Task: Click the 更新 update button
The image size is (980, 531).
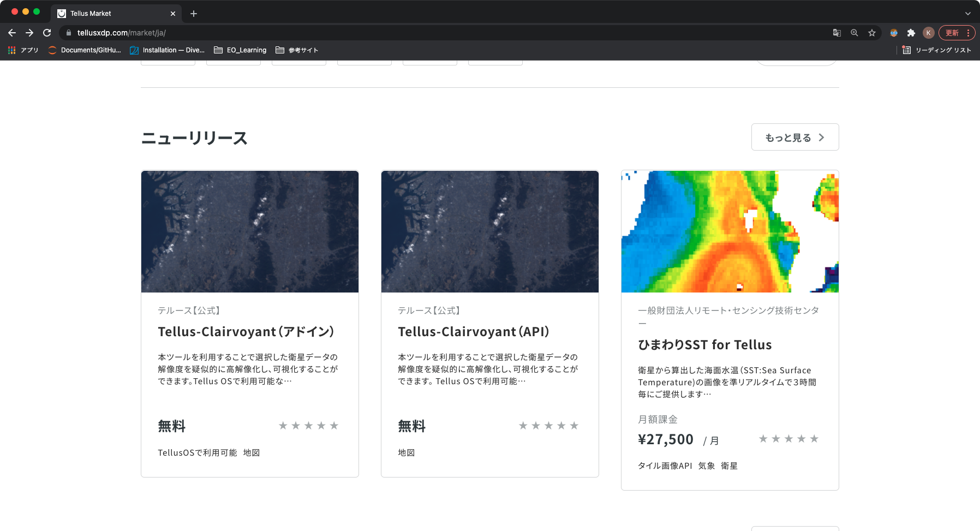Action: [952, 33]
